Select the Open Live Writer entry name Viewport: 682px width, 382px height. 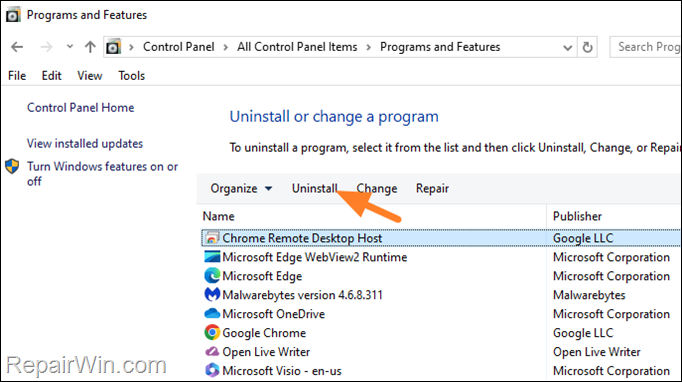(266, 352)
